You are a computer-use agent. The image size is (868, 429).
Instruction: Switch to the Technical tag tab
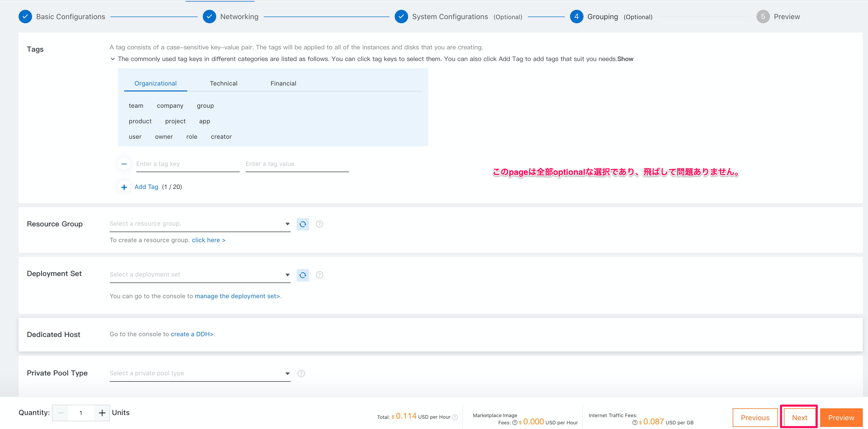223,83
